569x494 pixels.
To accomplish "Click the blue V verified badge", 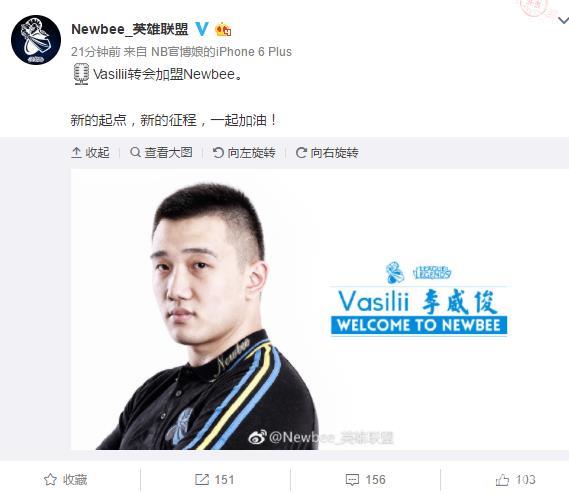I will 202,29.
